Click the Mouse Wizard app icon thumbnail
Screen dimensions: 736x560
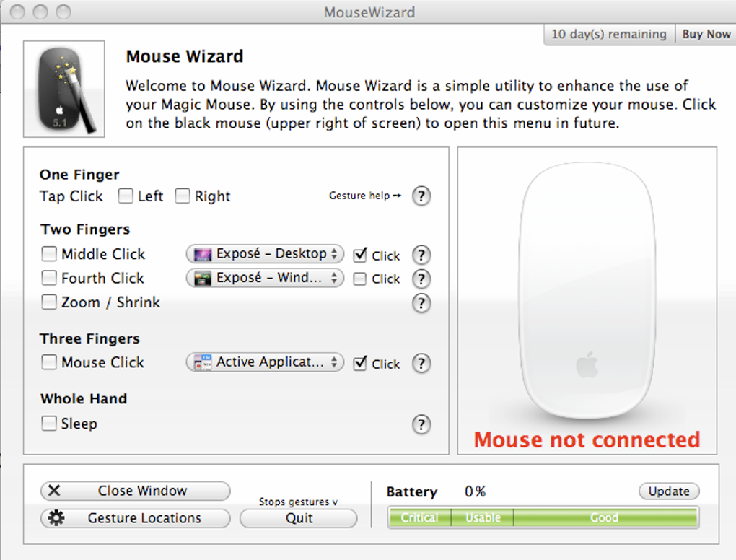tap(63, 89)
